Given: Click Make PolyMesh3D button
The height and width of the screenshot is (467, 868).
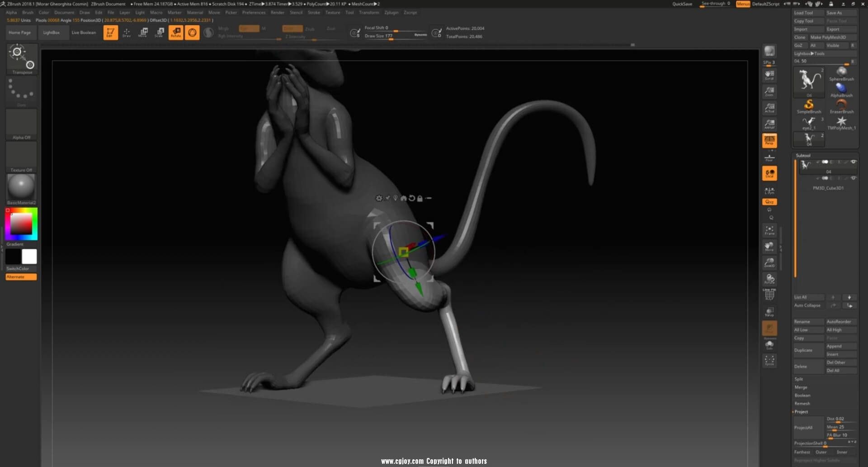Looking at the screenshot, I should click(x=833, y=38).
